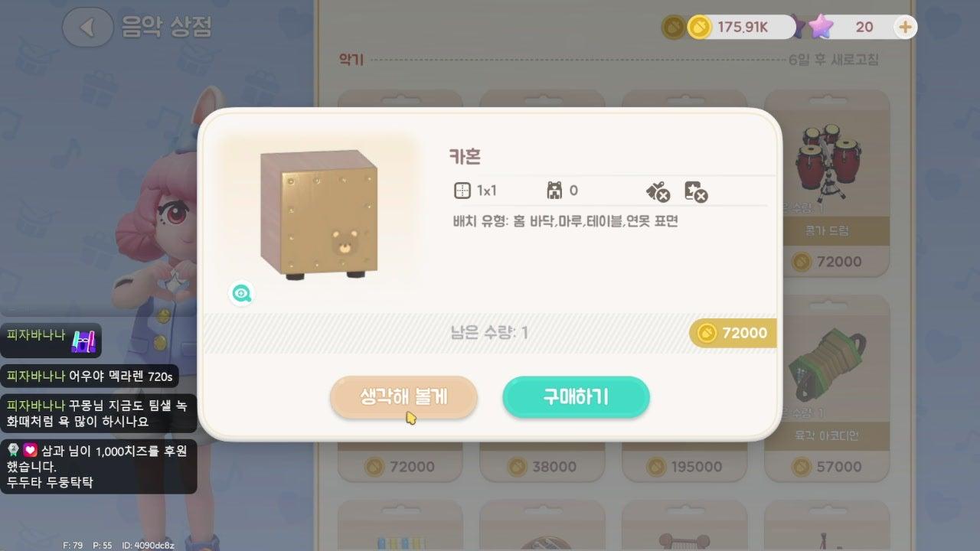Image resolution: width=980 pixels, height=551 pixels.
Task: Click the 생각해 볼게 cancel button
Action: [403, 397]
